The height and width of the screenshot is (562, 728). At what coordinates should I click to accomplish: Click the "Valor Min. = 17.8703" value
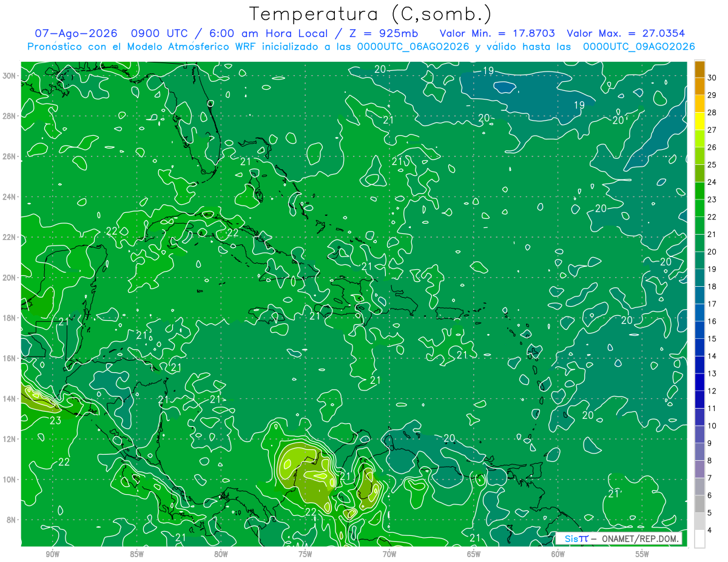point(497,33)
